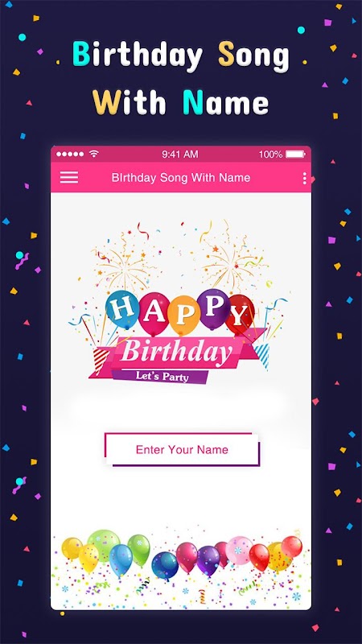This screenshot has height=644, width=362.
Task: Click the Birthday Song With Name headline
Action: click(180, 78)
